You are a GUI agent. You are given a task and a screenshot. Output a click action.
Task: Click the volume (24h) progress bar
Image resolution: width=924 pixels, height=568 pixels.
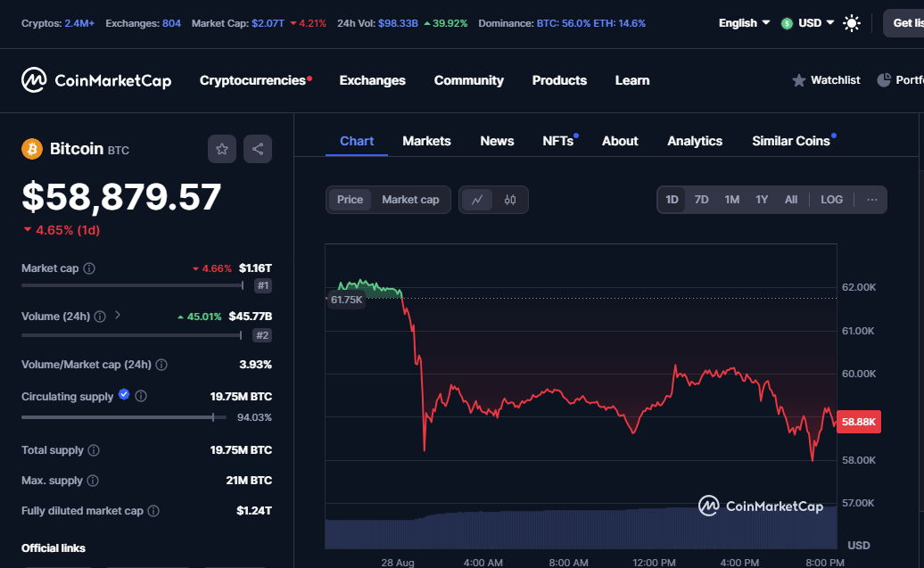tap(132, 335)
